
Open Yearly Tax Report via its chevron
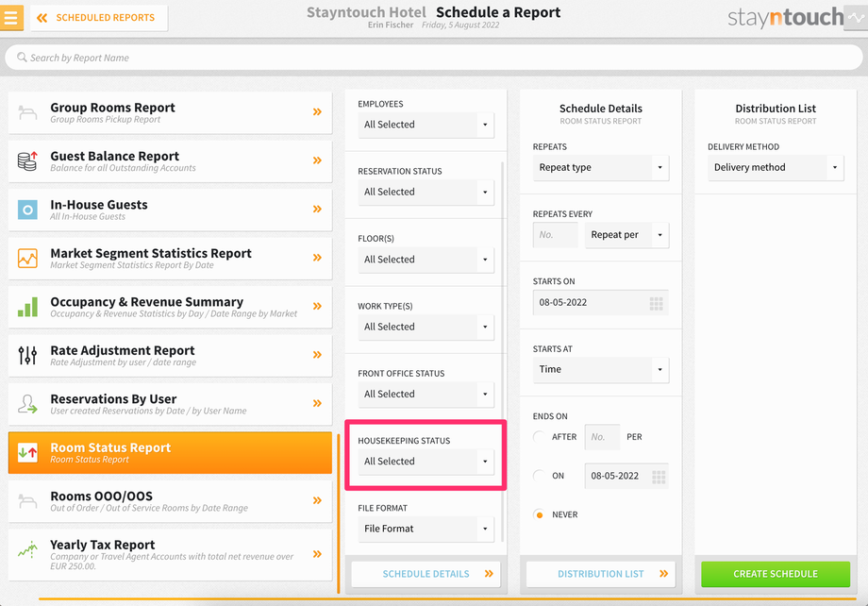[317, 554]
